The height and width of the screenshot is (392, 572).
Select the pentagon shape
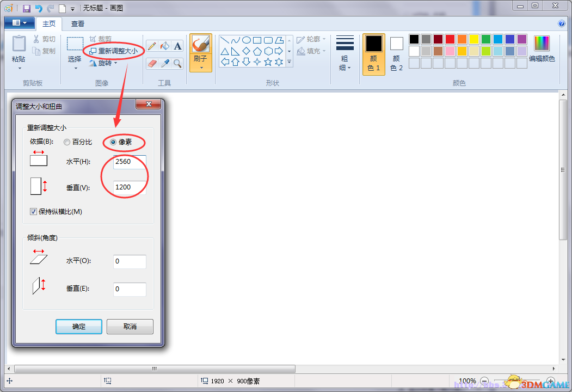pos(257,51)
